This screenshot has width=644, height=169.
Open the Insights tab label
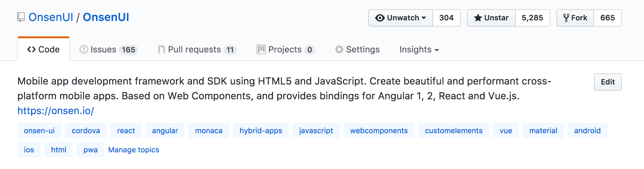(x=415, y=49)
